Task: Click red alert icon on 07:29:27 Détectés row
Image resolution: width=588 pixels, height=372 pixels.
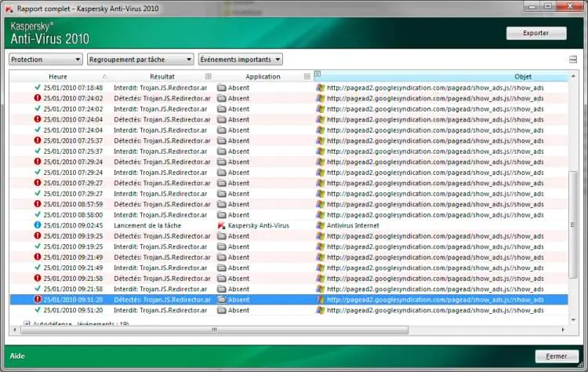Action: coord(38,183)
